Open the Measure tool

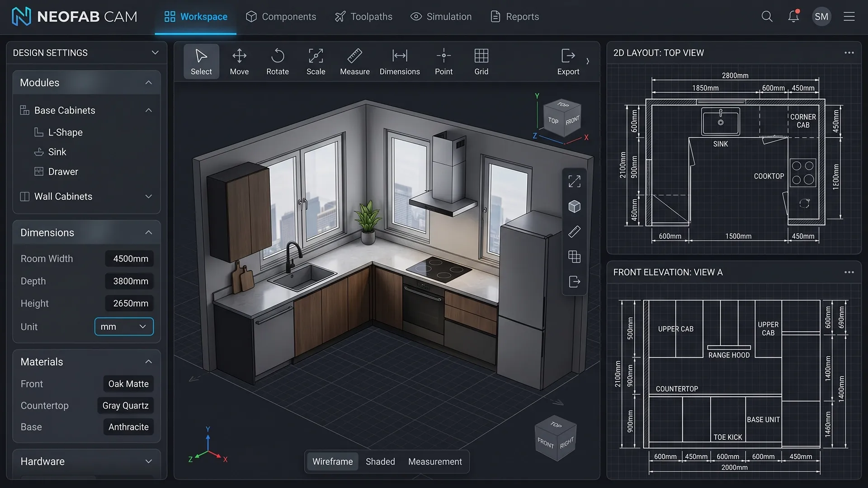point(355,61)
